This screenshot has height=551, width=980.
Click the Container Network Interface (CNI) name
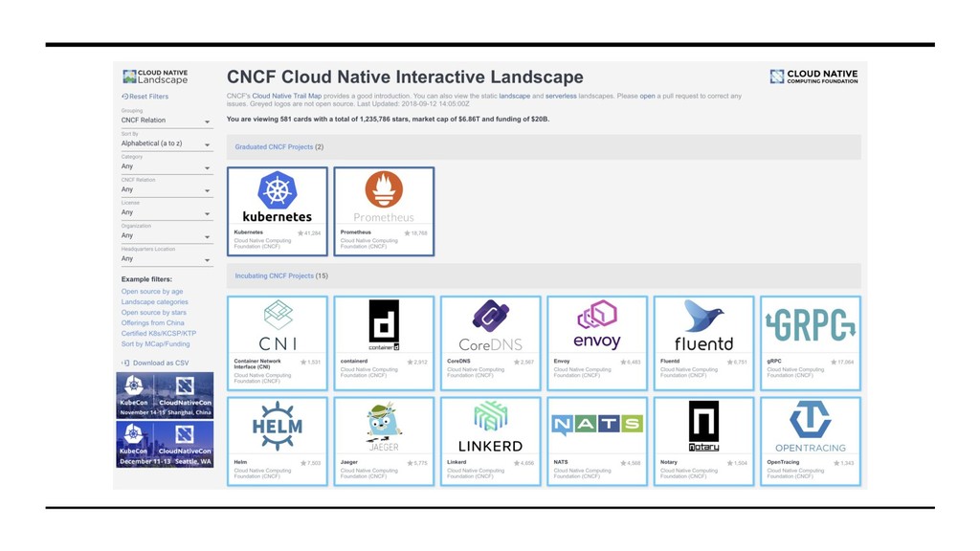[257, 364]
